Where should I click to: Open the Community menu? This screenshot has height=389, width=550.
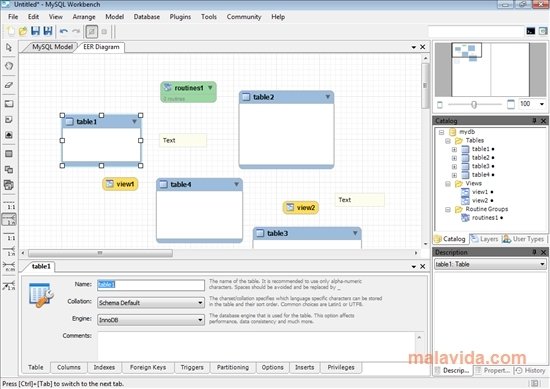[x=244, y=17]
